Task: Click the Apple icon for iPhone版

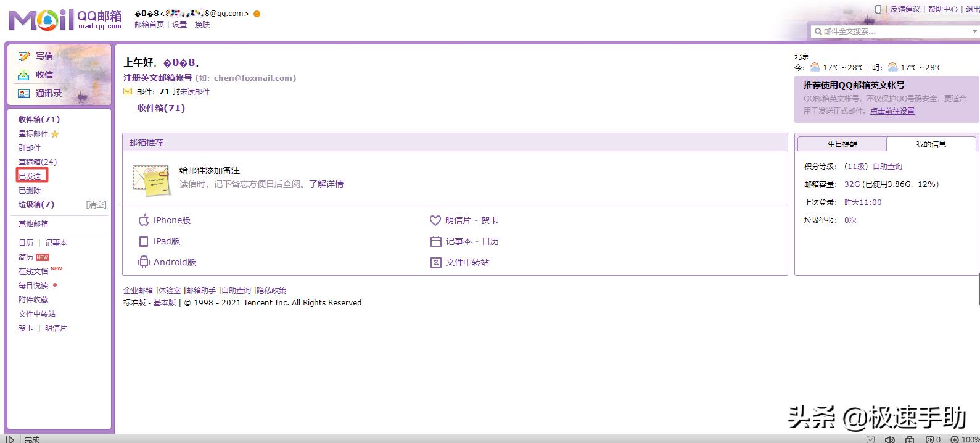Action: click(144, 220)
